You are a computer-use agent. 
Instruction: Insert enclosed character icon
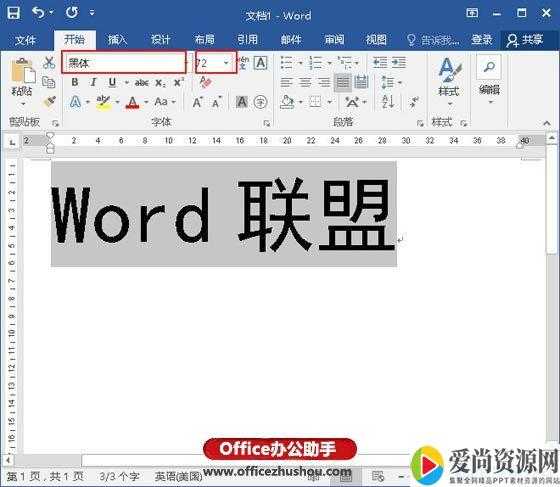[260, 102]
